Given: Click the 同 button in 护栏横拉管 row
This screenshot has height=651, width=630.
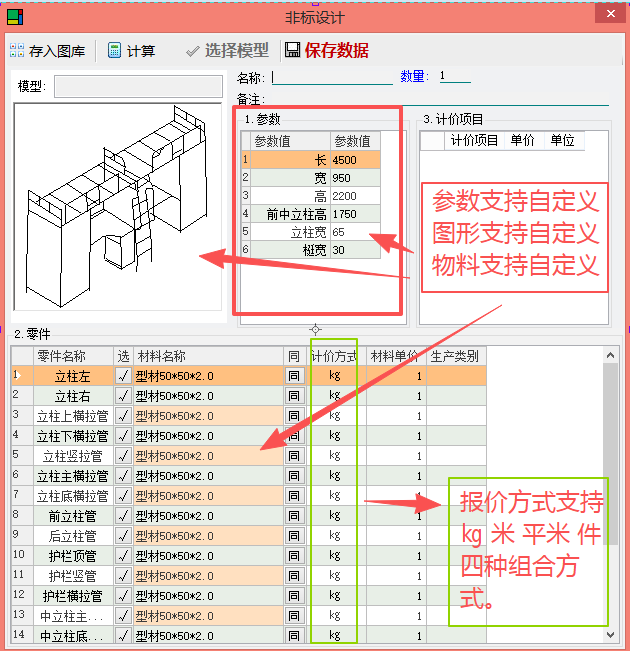Looking at the screenshot, I should [x=294, y=596].
